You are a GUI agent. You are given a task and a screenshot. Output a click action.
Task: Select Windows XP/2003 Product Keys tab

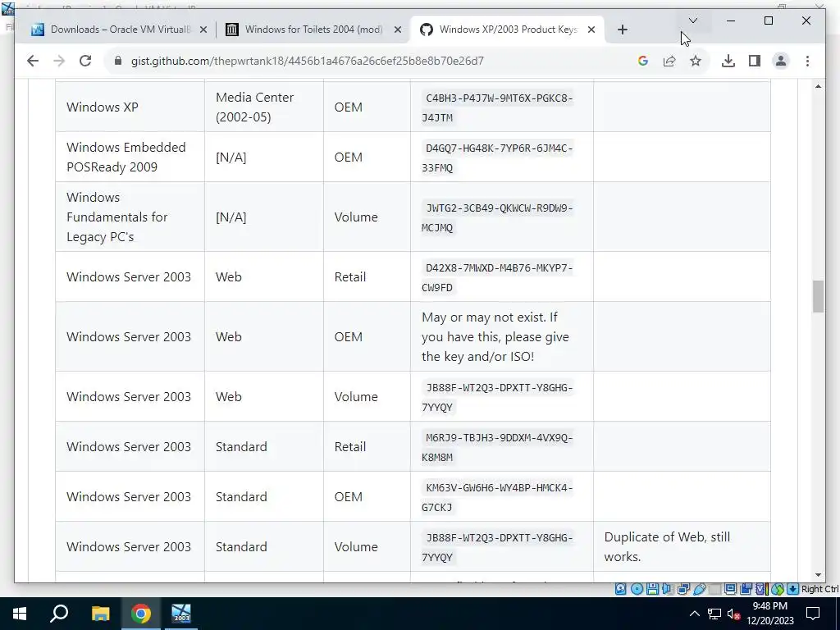[x=507, y=30]
